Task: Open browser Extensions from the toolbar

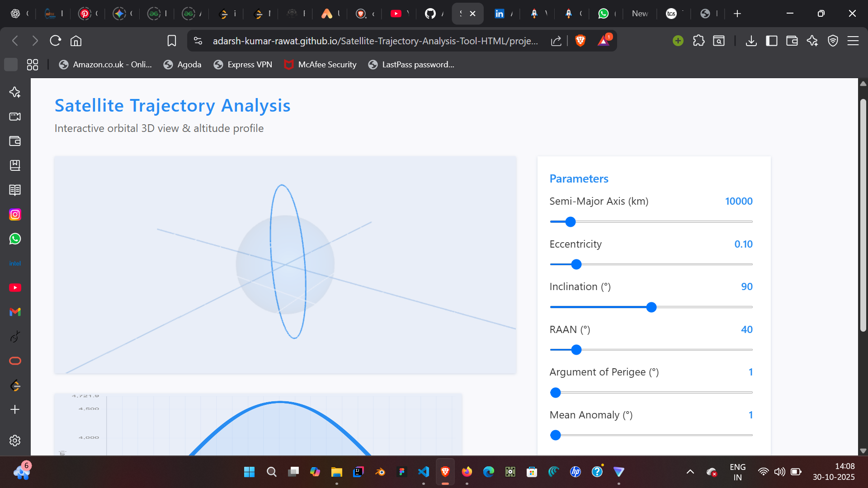Action: (x=698, y=41)
